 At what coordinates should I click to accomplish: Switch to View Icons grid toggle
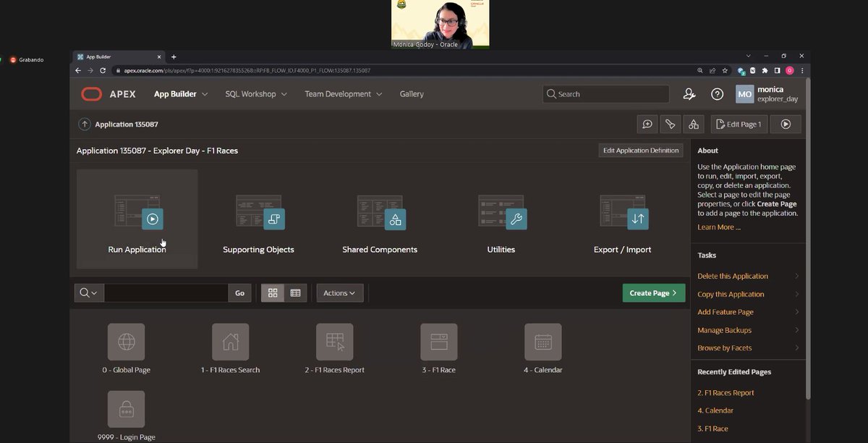[273, 292]
